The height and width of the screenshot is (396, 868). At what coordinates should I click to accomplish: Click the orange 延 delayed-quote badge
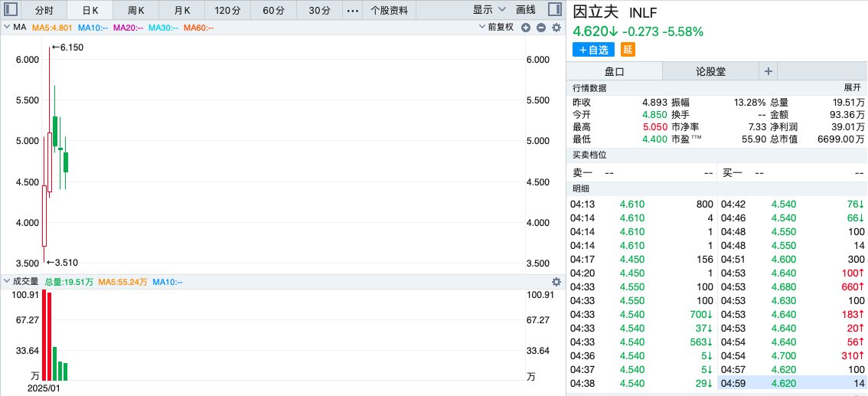pos(628,50)
